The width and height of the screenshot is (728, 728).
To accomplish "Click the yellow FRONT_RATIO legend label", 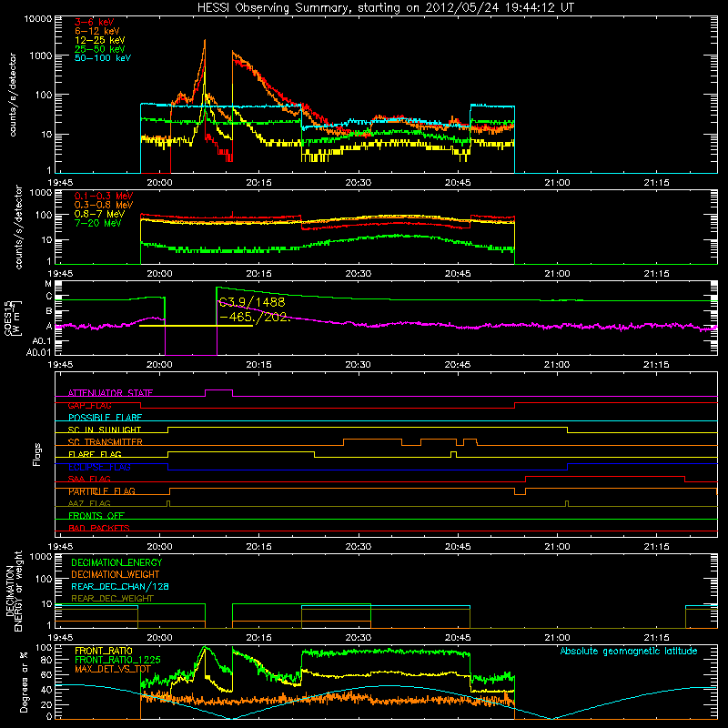I will point(104,651).
